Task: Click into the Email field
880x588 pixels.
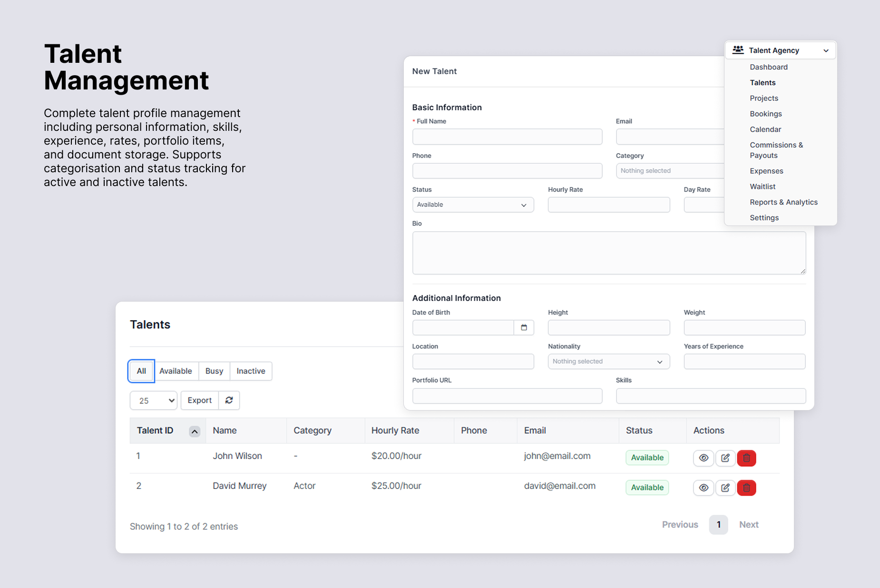Action: 670,137
